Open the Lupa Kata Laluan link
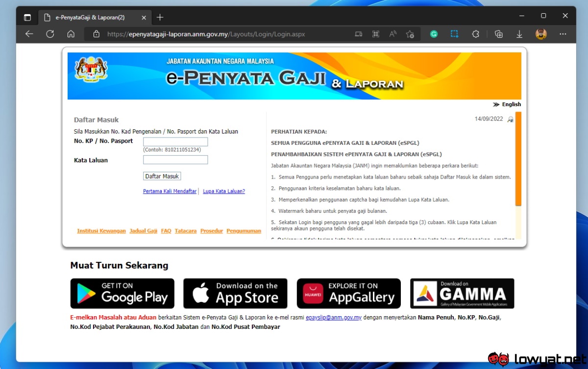Screen dimensions: 588x369 224,191
